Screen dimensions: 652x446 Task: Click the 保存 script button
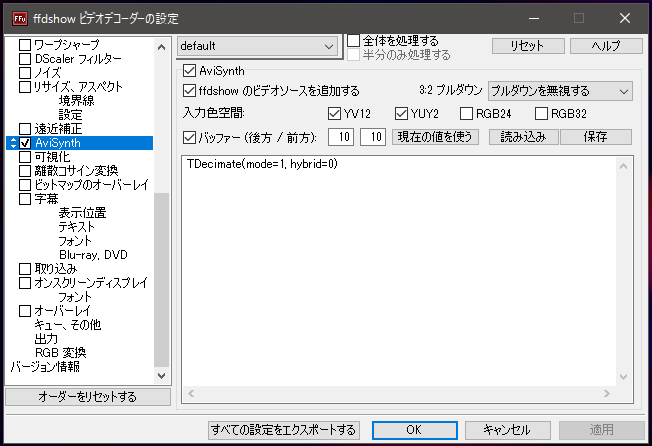pyautogui.click(x=596, y=137)
